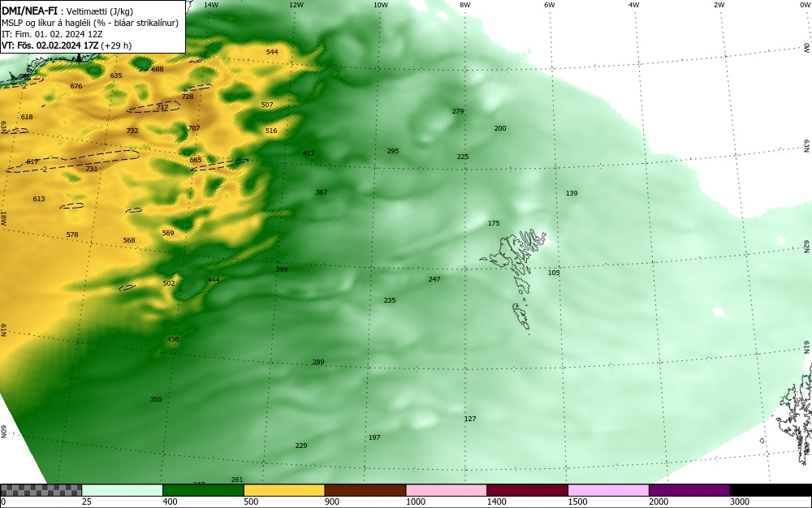Click the 'IT: Fim. 01. 02. 2024 12Z' line
Viewport: 812px width, 508px height.
(52, 34)
